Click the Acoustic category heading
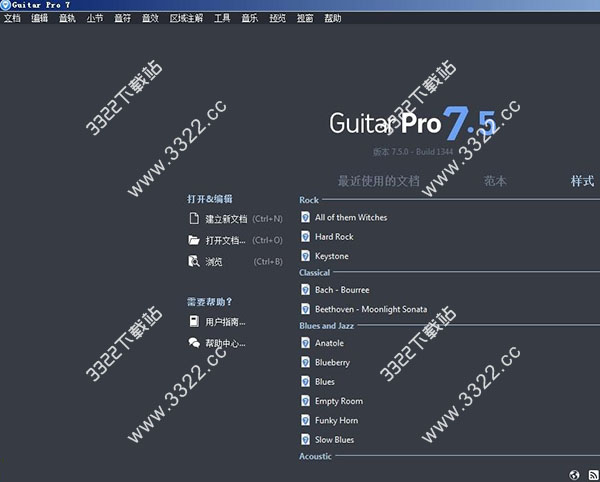 tap(315, 456)
